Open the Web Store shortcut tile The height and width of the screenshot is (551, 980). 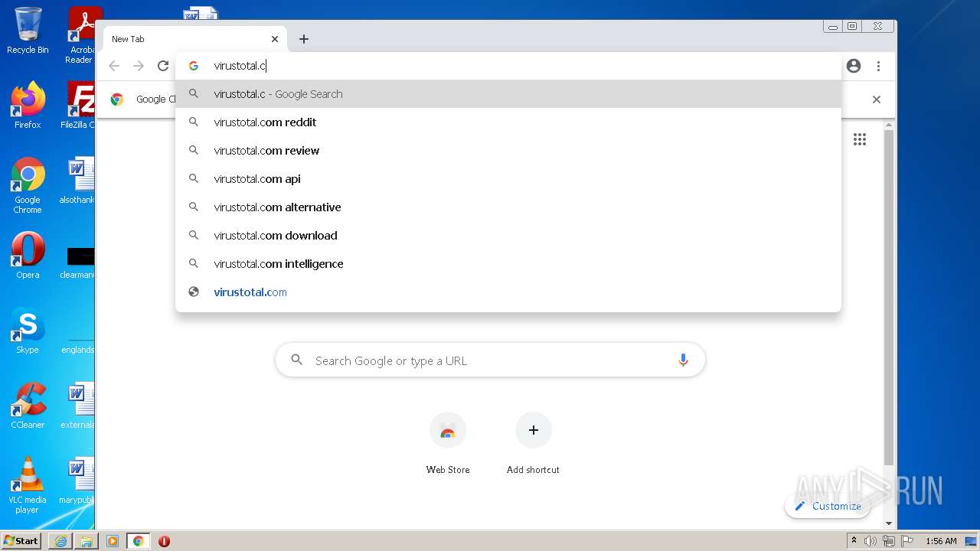(x=448, y=444)
